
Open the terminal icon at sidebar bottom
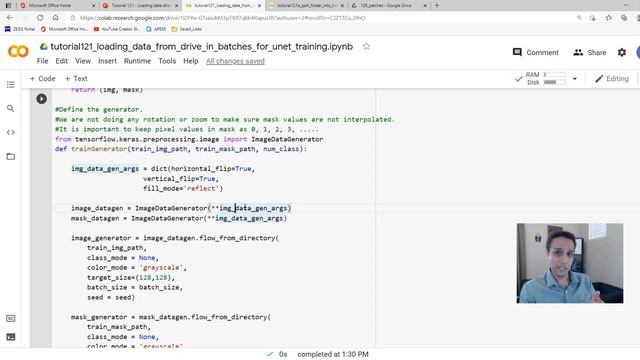pyautogui.click(x=11, y=337)
